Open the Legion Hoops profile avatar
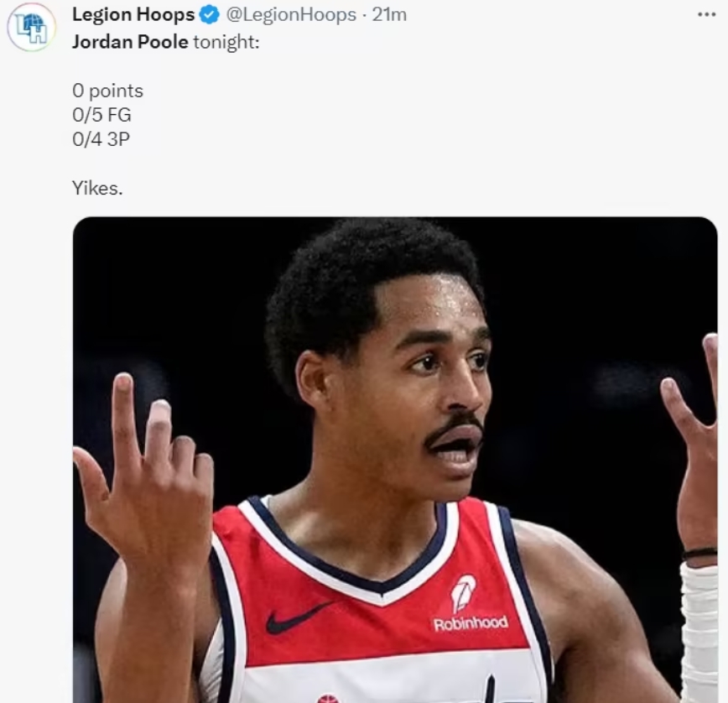 [32, 27]
